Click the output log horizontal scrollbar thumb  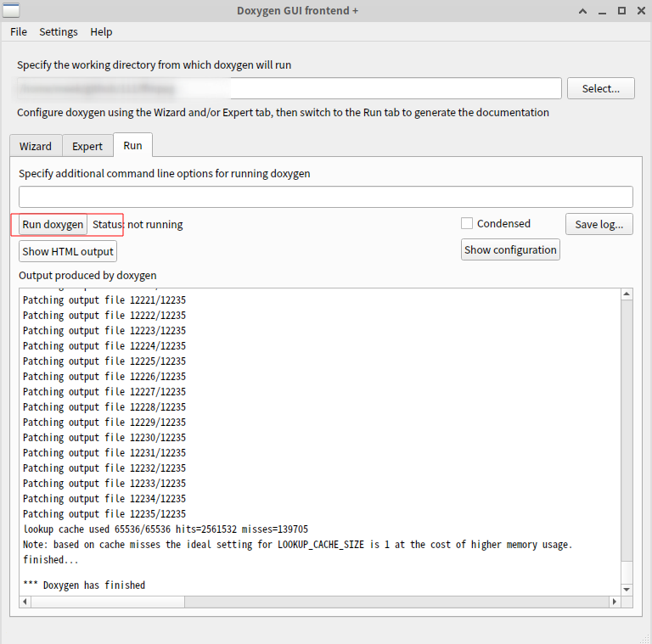pos(108,602)
